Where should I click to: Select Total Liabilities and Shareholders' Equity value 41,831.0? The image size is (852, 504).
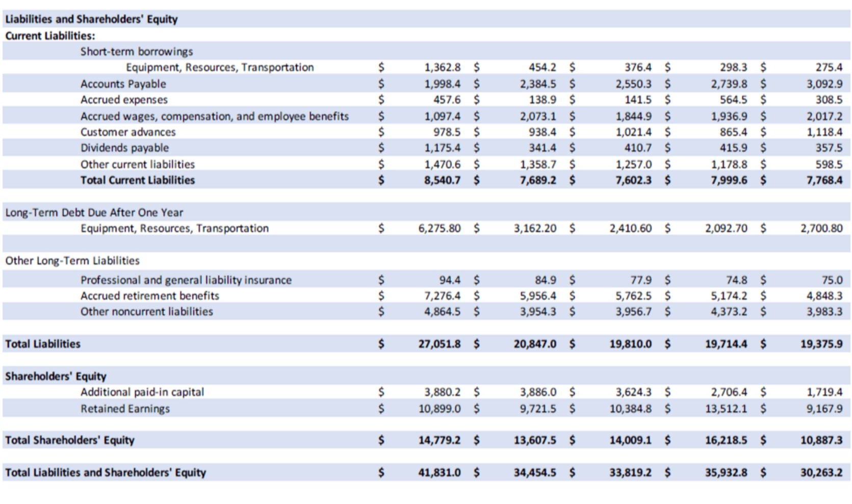(439, 472)
